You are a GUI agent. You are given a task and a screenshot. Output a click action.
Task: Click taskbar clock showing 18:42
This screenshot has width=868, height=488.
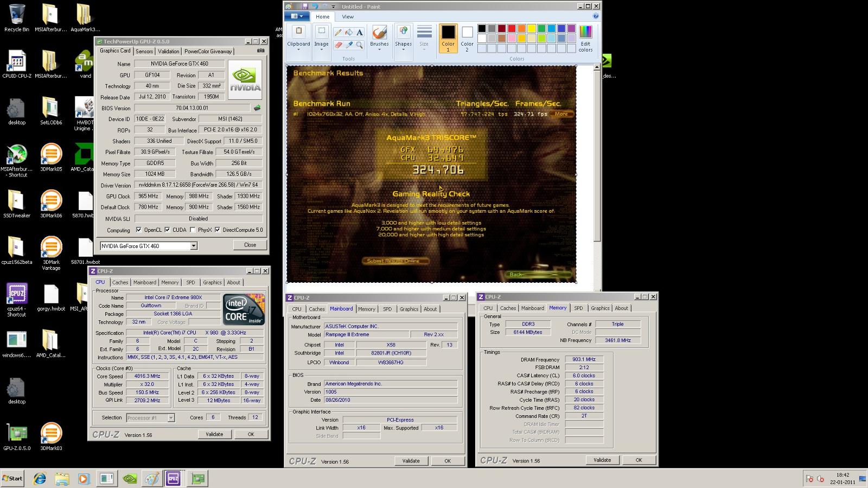[842, 478]
